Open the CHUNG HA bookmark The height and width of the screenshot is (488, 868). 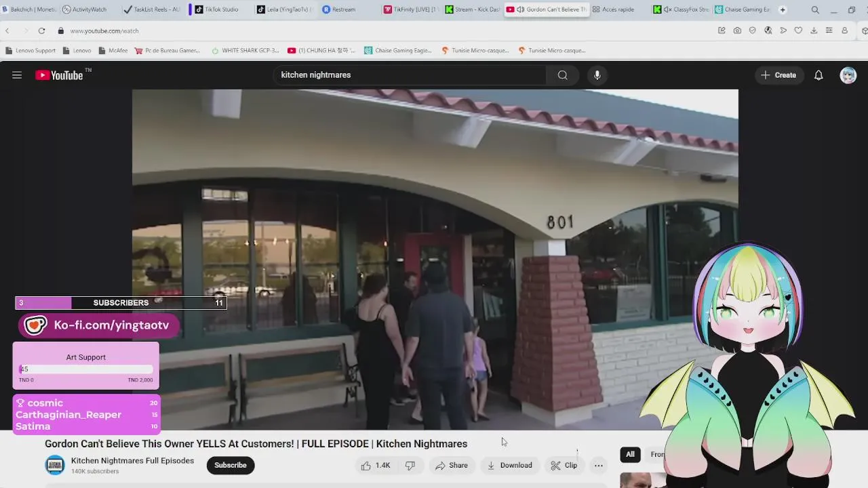tap(321, 50)
